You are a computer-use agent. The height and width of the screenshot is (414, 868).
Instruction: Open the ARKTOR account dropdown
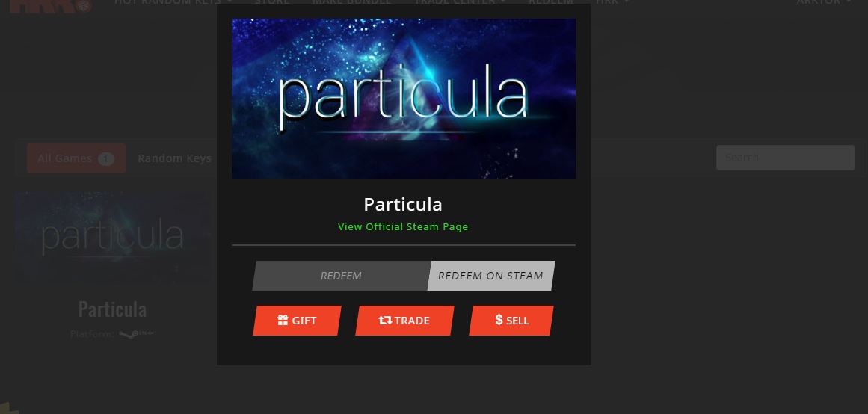[823, 2]
